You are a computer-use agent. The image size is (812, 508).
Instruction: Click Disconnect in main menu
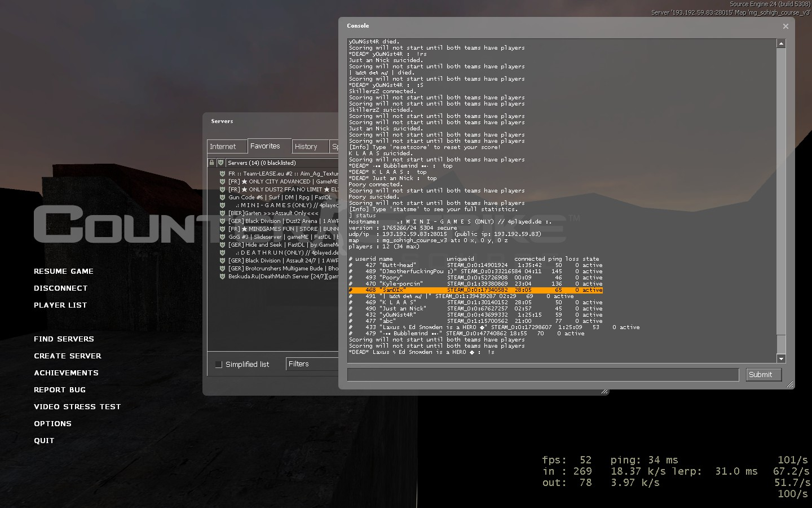(x=61, y=288)
